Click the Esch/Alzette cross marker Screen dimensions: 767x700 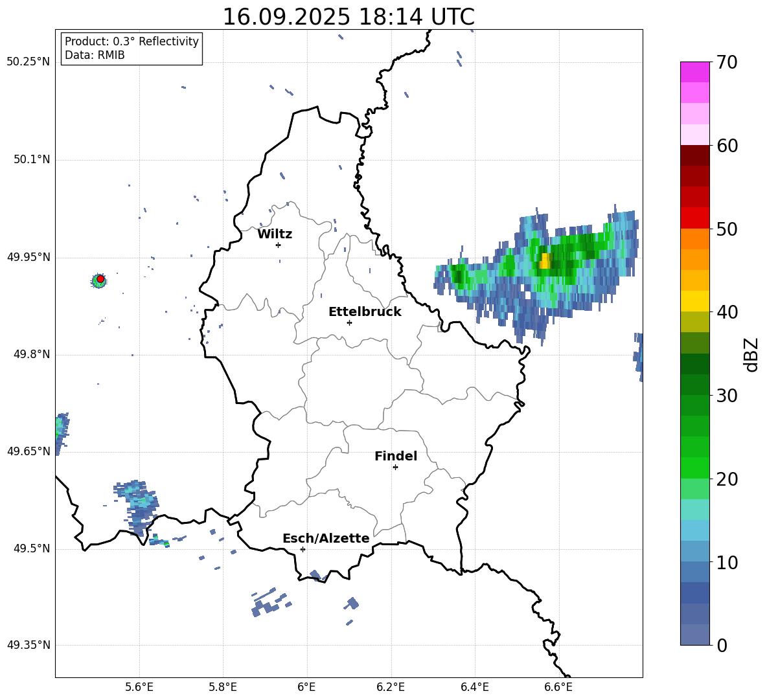[x=303, y=549]
